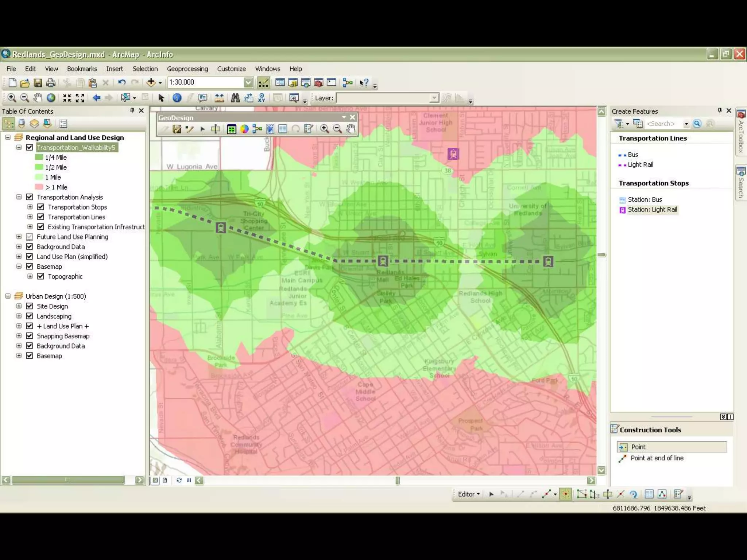
Task: Click the 1/4 Mile legend color swatch
Action: click(x=39, y=157)
